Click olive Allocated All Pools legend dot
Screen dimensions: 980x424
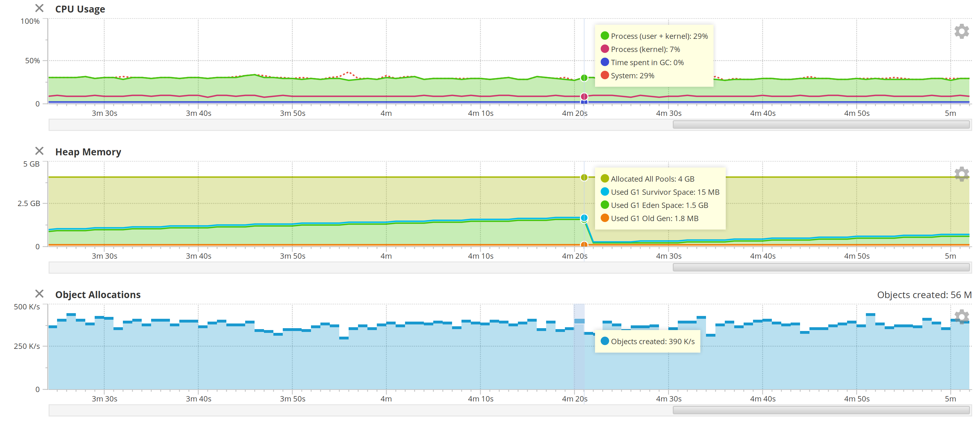click(x=604, y=178)
